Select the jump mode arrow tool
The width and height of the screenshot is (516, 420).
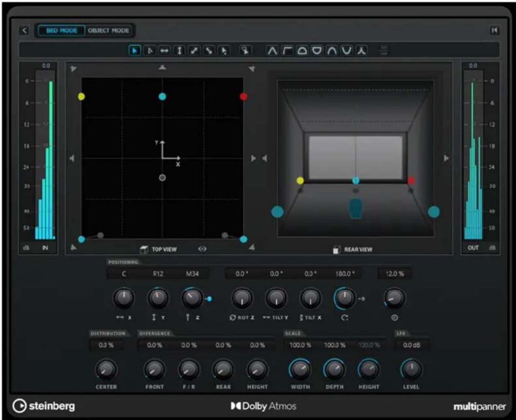click(224, 51)
